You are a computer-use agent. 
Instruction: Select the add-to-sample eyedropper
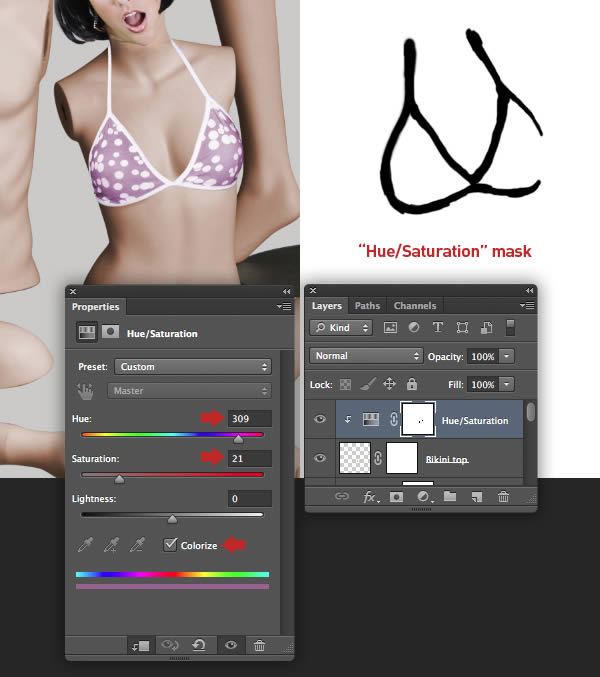[x=111, y=545]
